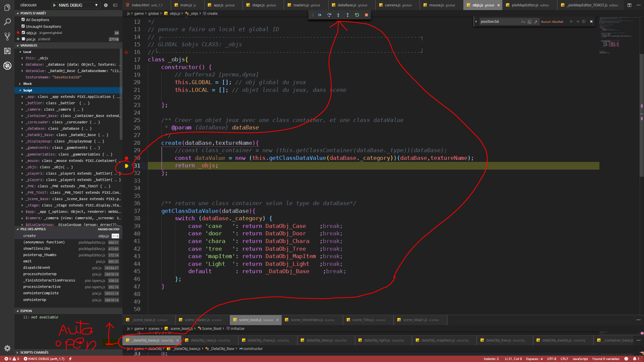Stop the debugger with red square icon
Screen dimensions: 644x362
366,15
